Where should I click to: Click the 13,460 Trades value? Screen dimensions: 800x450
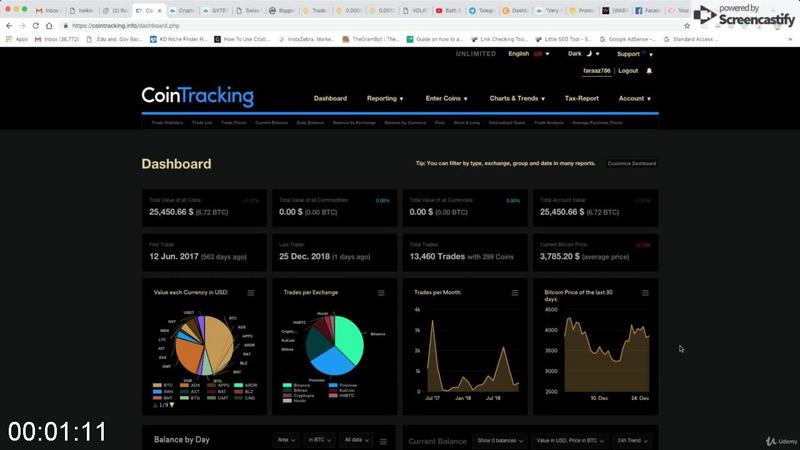tap(437, 257)
